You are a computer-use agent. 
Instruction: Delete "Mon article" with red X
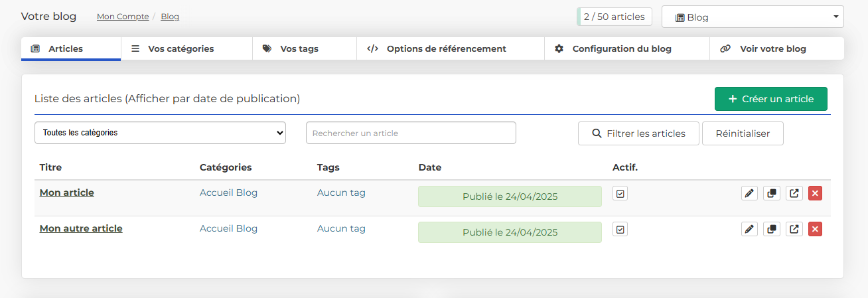tap(816, 193)
